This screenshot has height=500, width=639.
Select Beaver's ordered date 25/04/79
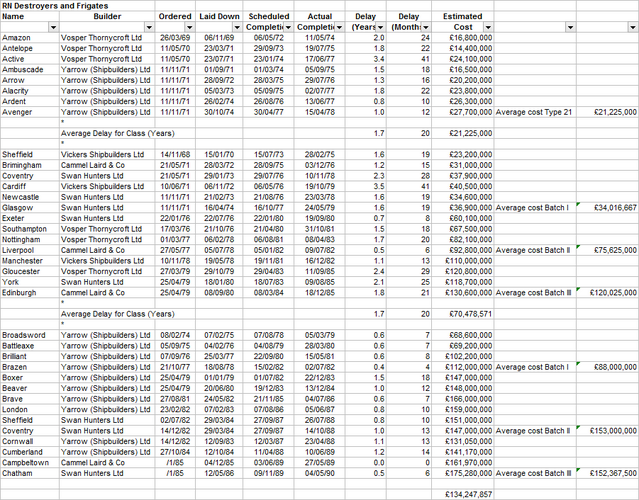[175, 388]
